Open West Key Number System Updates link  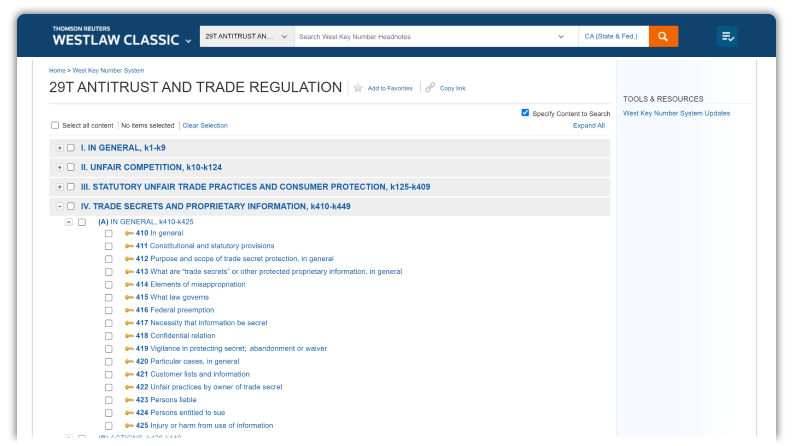click(x=676, y=113)
